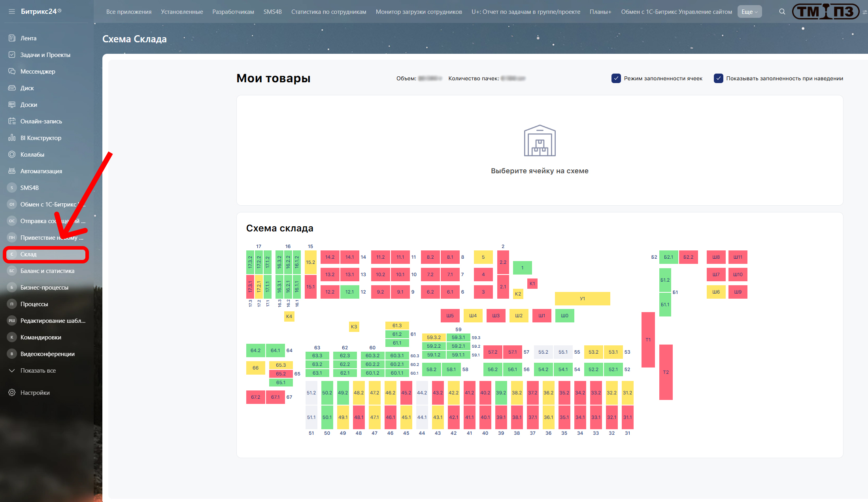This screenshot has height=502, width=868.
Task: Select red cell Т2 on the scheme
Action: tap(666, 372)
